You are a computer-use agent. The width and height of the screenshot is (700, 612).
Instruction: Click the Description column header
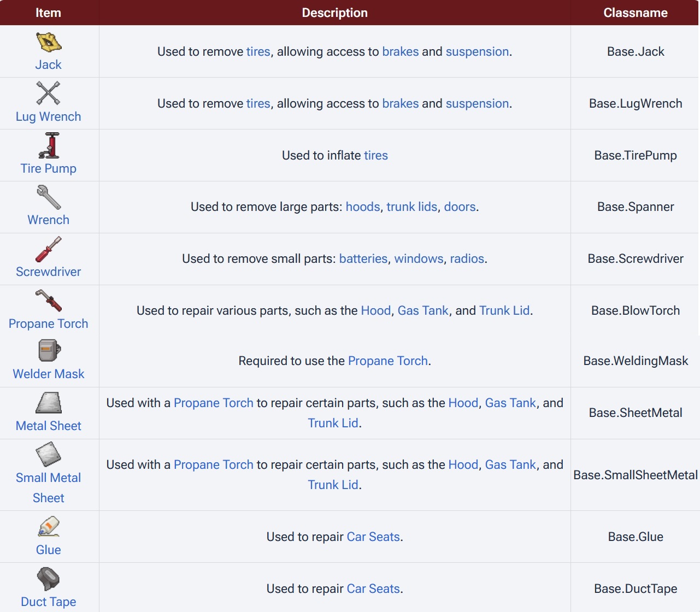click(x=335, y=13)
